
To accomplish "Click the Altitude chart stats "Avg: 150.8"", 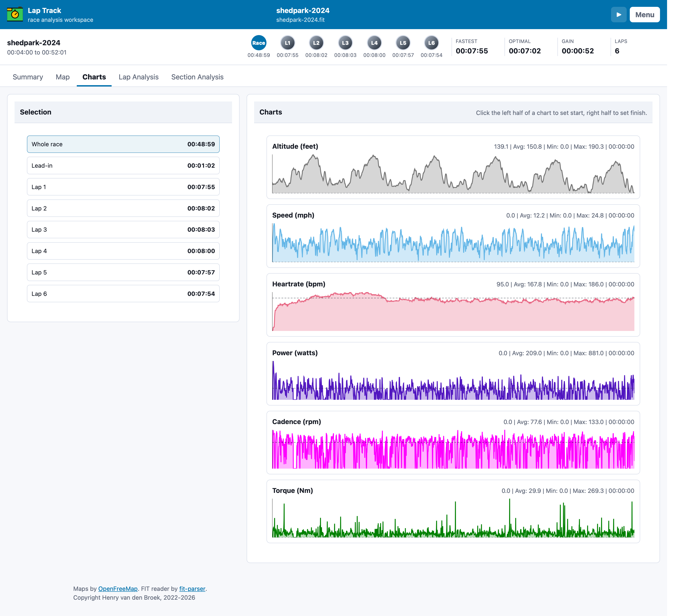I will click(527, 146).
